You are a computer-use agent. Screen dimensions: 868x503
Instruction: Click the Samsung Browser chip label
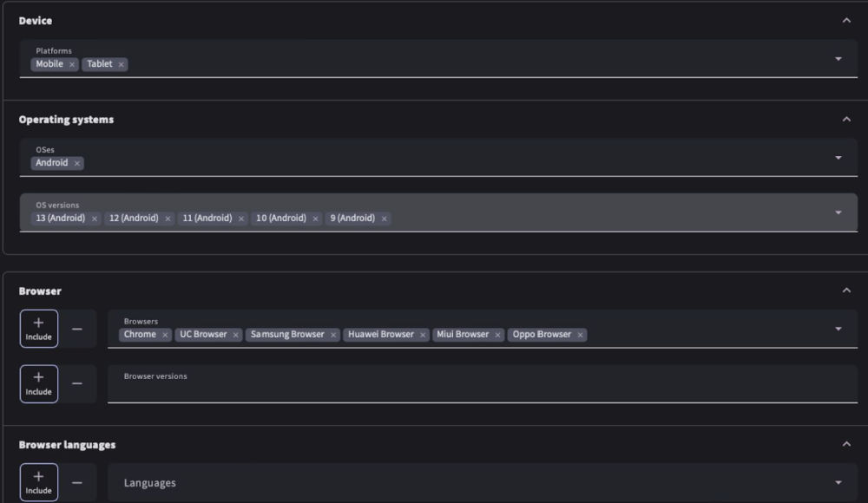coord(287,334)
